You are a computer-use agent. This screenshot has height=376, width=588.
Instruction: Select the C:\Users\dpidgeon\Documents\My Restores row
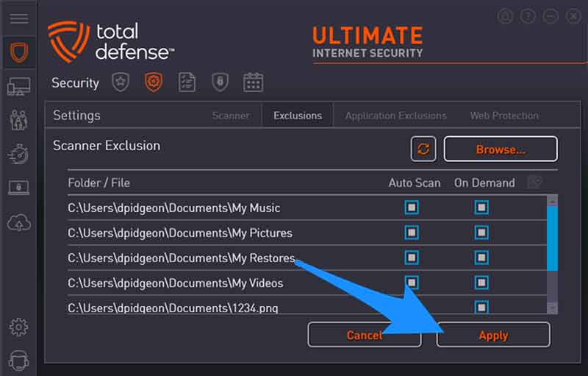point(306,258)
